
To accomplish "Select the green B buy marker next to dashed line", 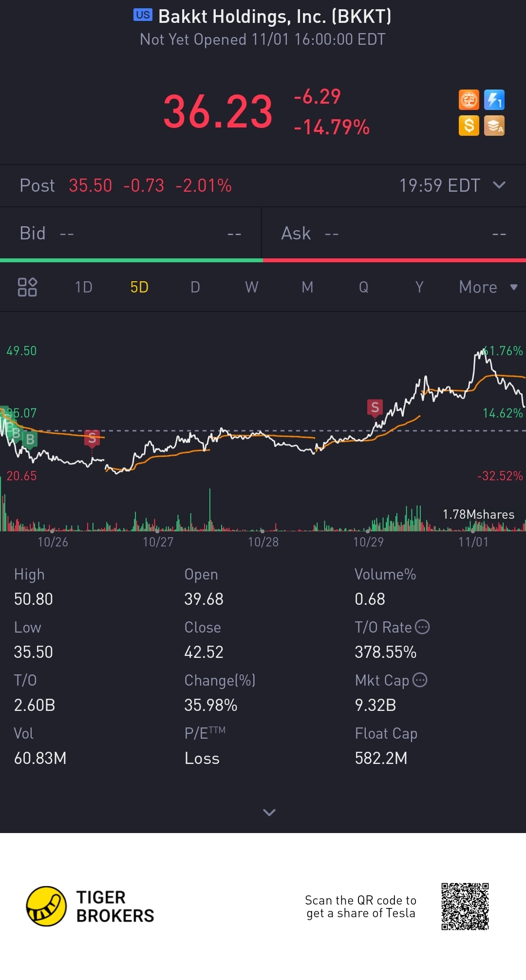I will pyautogui.click(x=30, y=439).
